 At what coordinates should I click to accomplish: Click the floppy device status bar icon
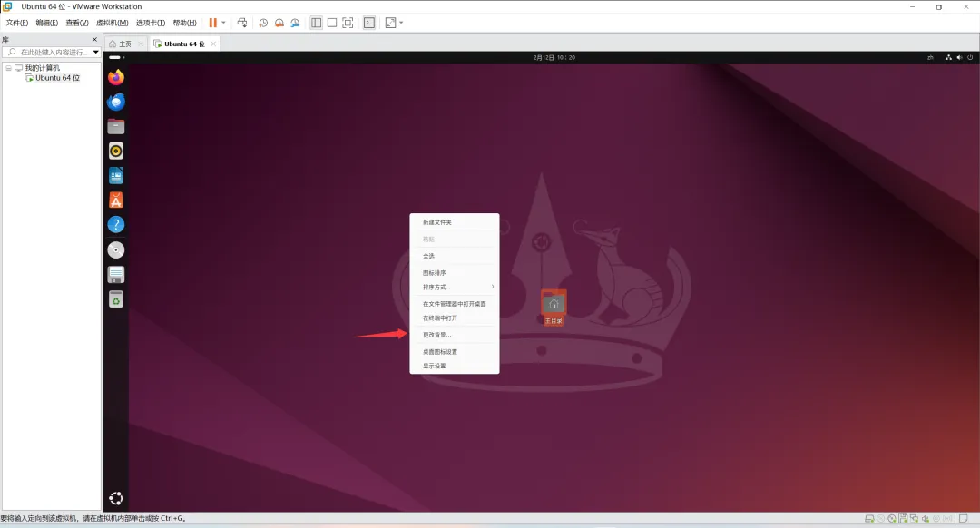point(903,519)
